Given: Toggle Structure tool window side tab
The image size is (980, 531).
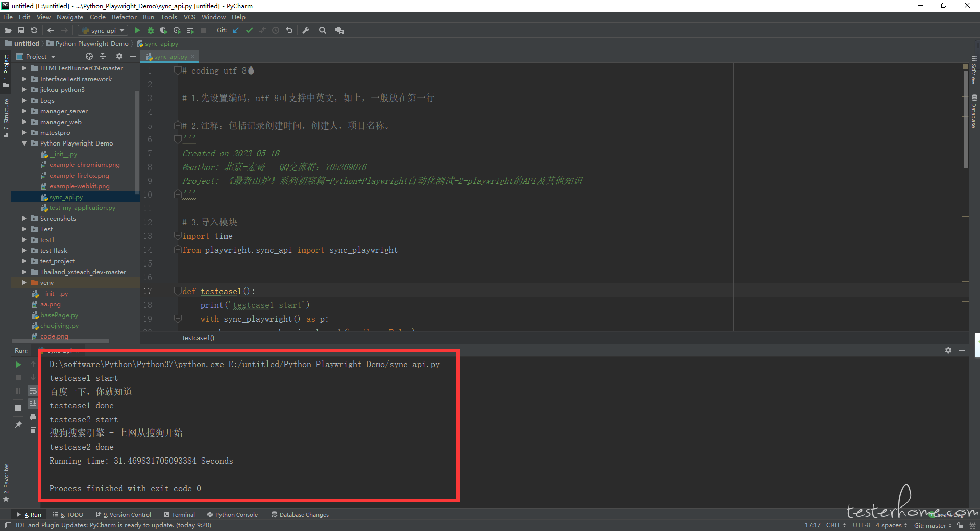Looking at the screenshot, I should pyautogui.click(x=6, y=118).
